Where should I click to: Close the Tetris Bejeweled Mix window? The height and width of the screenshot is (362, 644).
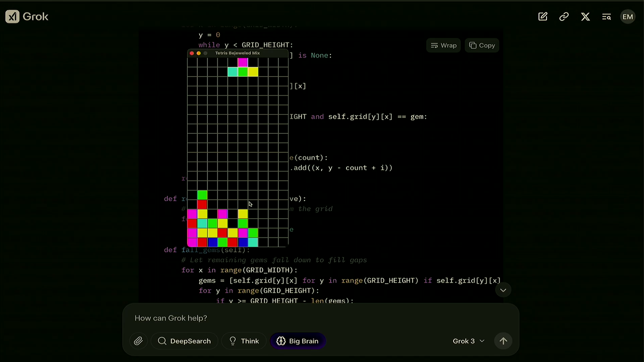pyautogui.click(x=192, y=53)
